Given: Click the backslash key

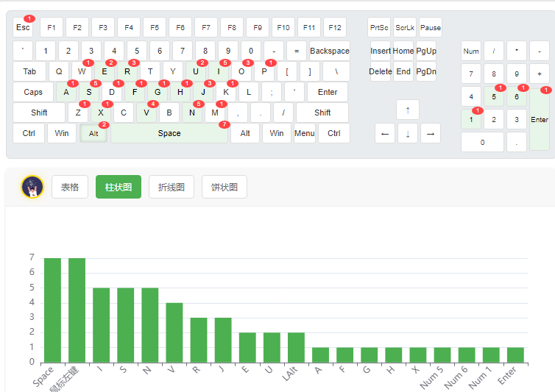Looking at the screenshot, I should click(336, 71).
